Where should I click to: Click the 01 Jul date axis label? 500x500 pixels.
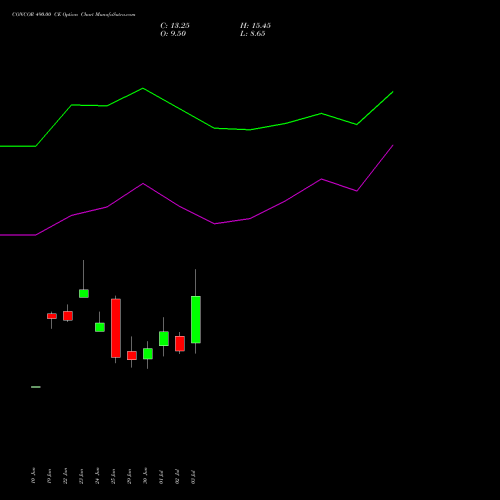click(x=161, y=477)
